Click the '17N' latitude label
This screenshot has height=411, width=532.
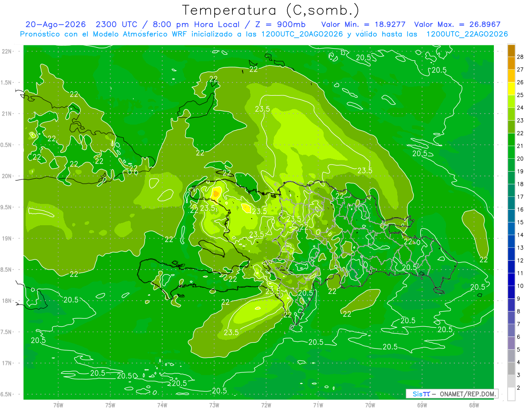tap(8, 363)
